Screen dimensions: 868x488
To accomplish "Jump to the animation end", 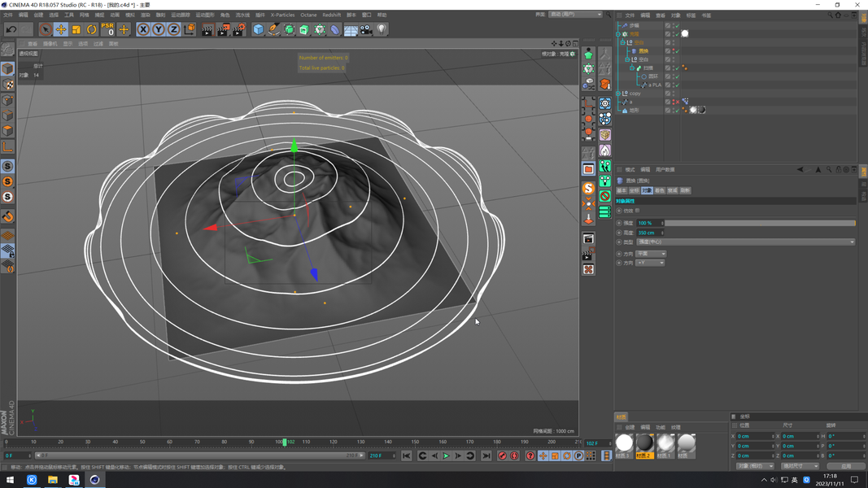I will click(x=486, y=456).
